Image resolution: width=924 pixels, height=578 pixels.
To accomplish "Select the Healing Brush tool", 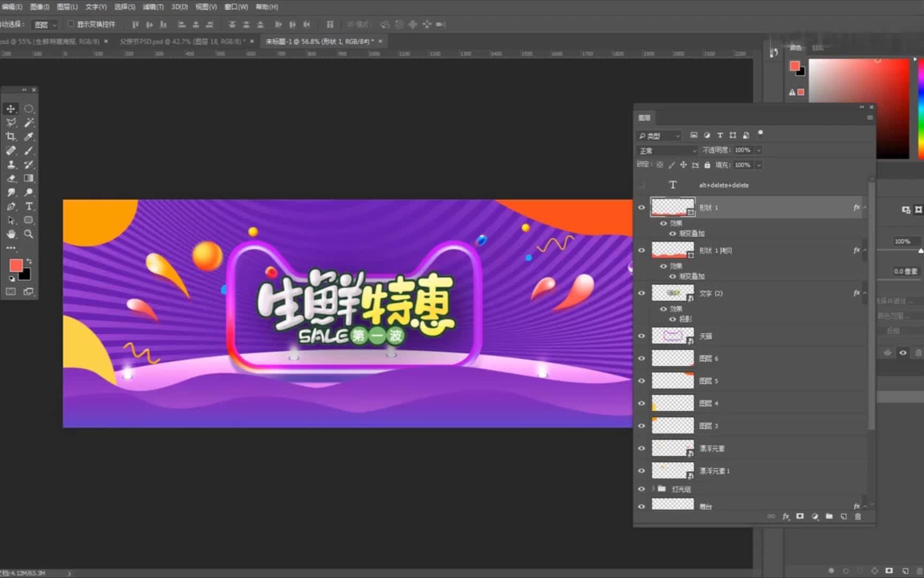I will point(11,150).
